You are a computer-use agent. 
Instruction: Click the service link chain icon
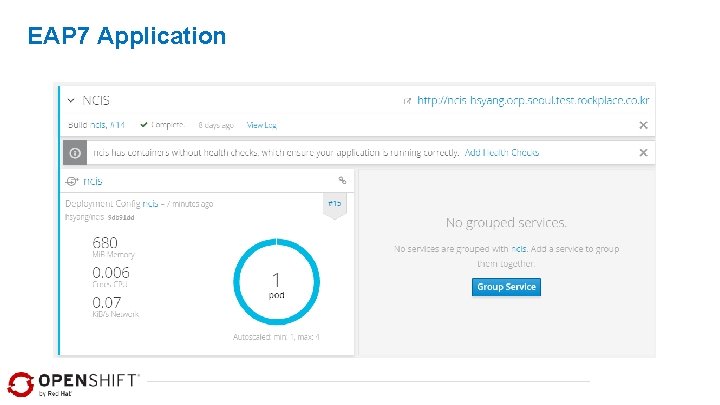tap(342, 180)
